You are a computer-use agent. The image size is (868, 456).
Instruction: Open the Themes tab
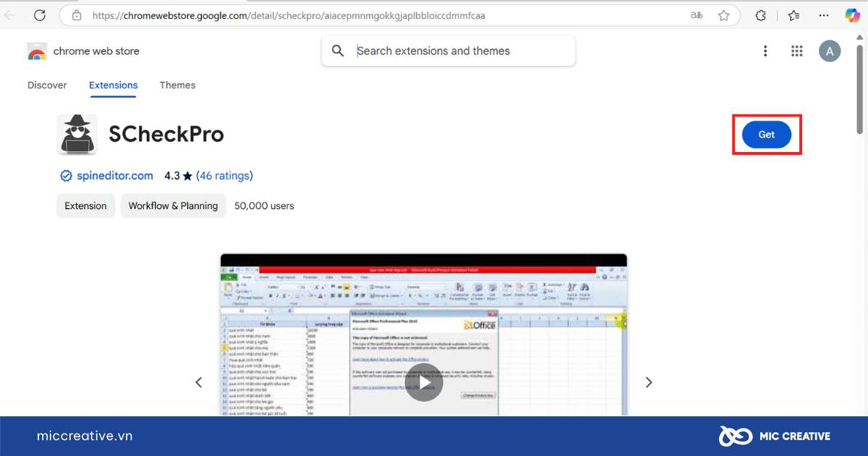[177, 85]
